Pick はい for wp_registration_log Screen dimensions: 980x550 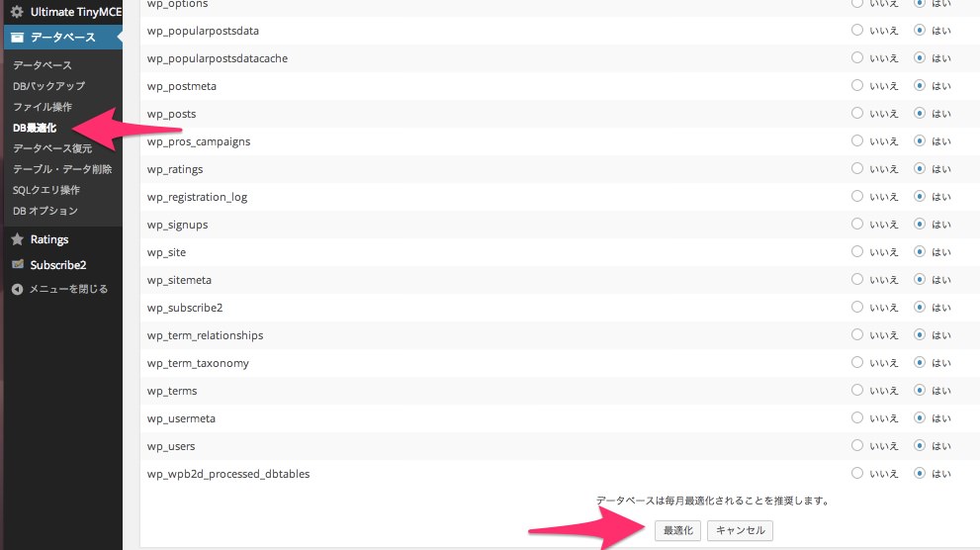tap(920, 196)
